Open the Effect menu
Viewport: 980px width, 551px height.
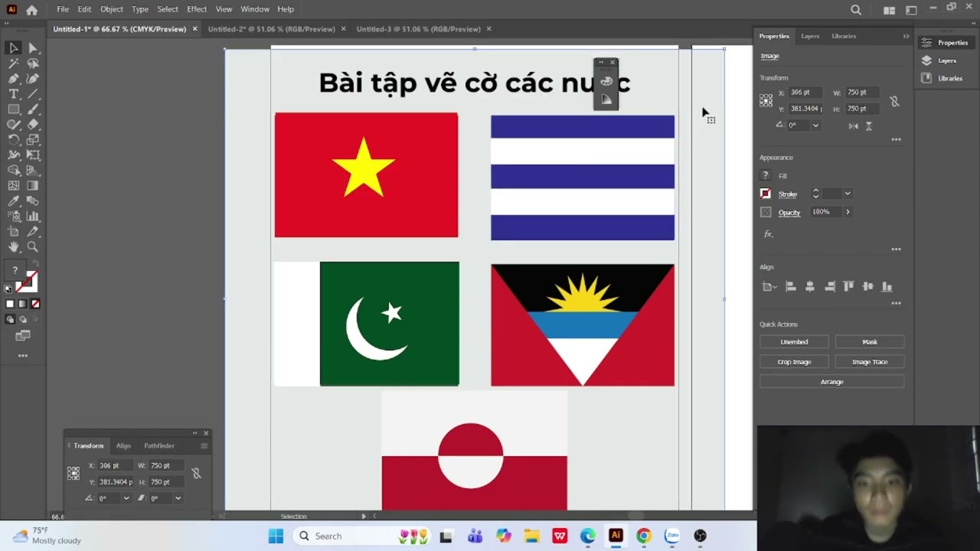click(197, 9)
